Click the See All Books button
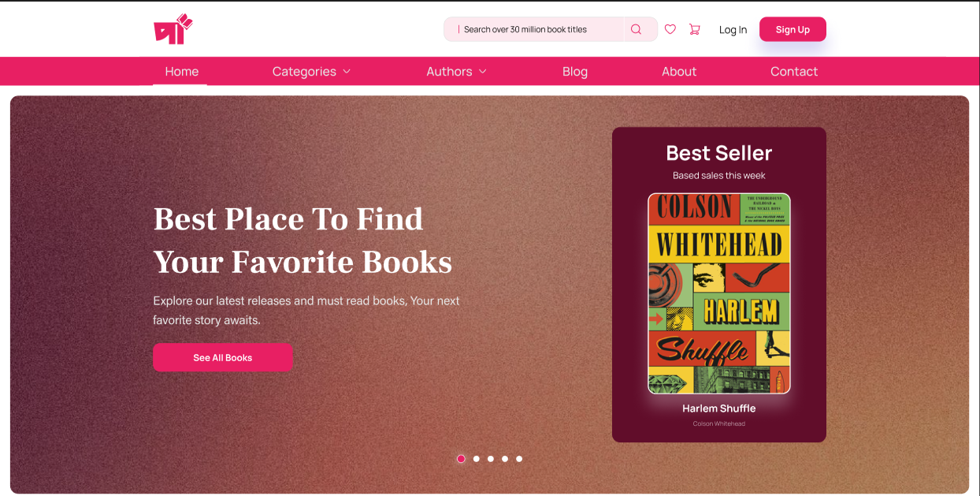This screenshot has width=980, height=496. (x=223, y=357)
